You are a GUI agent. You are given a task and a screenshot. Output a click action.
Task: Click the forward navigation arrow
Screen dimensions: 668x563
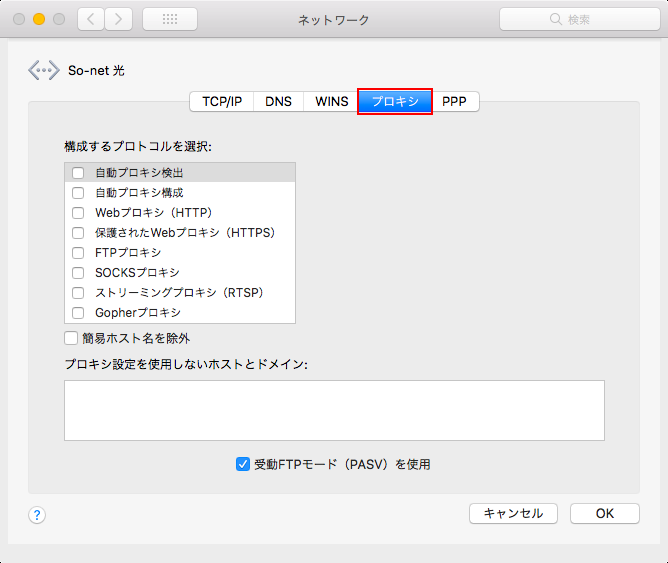[119, 19]
